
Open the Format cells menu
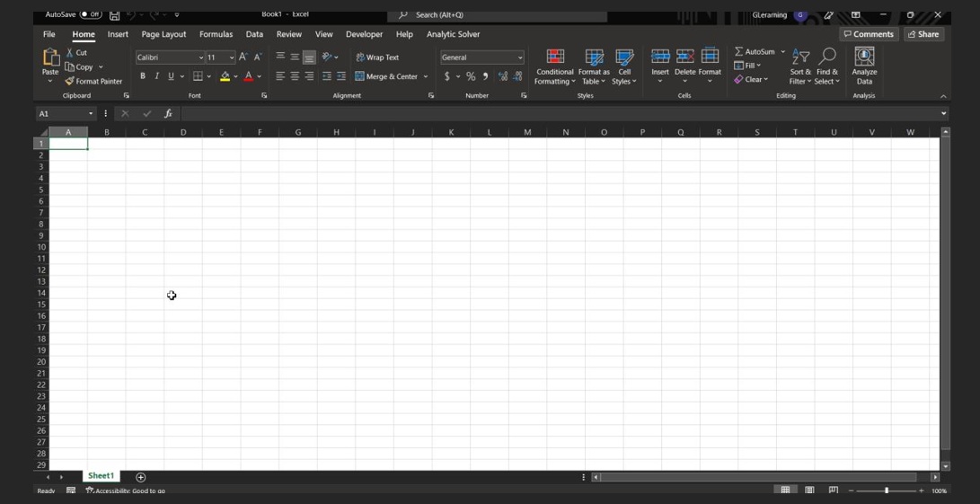[x=710, y=66]
